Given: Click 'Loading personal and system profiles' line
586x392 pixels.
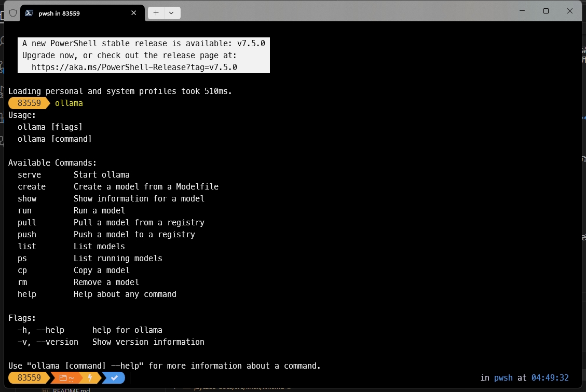Looking at the screenshot, I should tap(120, 91).
